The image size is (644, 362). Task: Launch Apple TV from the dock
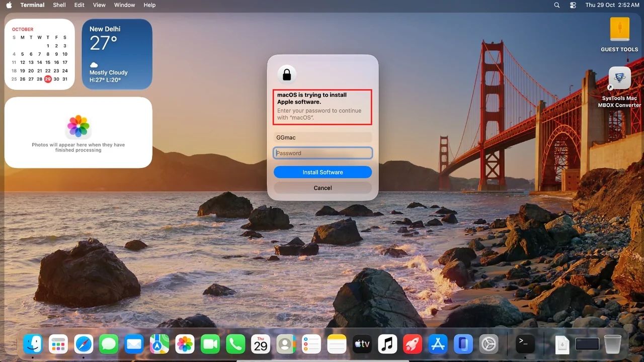pyautogui.click(x=362, y=344)
